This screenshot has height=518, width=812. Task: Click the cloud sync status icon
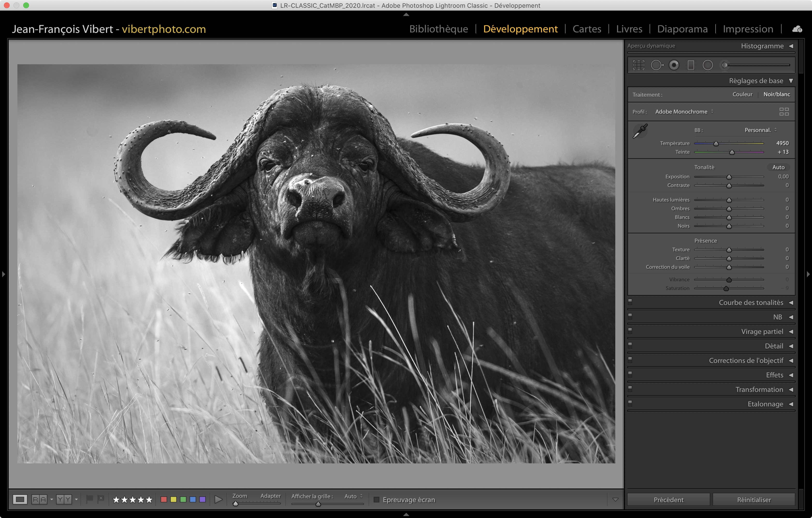tap(797, 29)
